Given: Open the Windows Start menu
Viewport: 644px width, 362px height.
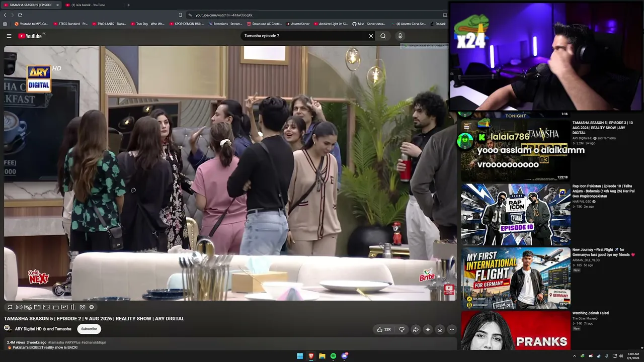Looking at the screenshot, I should click(x=300, y=356).
